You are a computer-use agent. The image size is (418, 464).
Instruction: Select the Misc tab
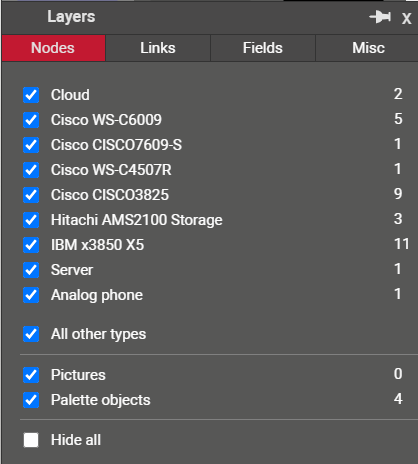tap(368, 48)
